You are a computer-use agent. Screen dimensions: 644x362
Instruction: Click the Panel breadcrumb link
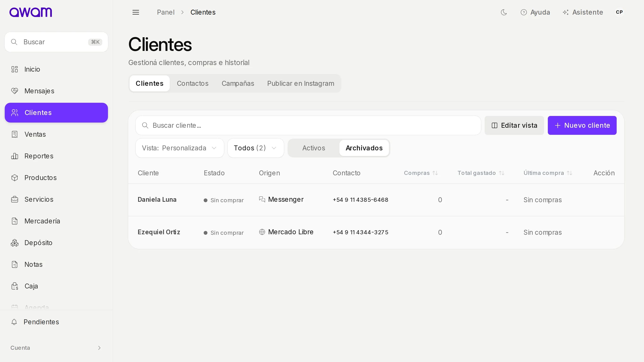165,12
